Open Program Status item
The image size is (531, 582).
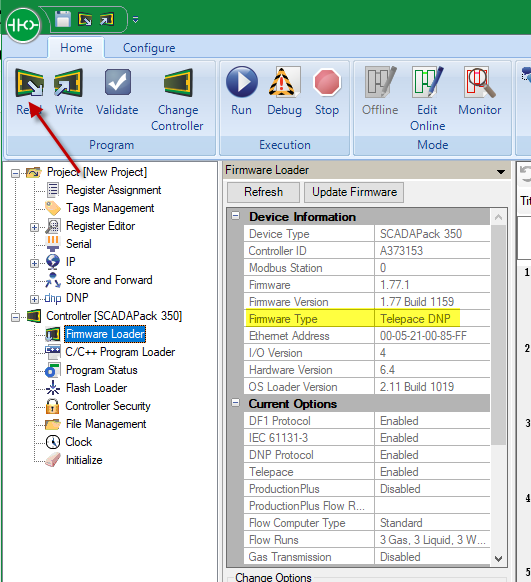click(101, 370)
